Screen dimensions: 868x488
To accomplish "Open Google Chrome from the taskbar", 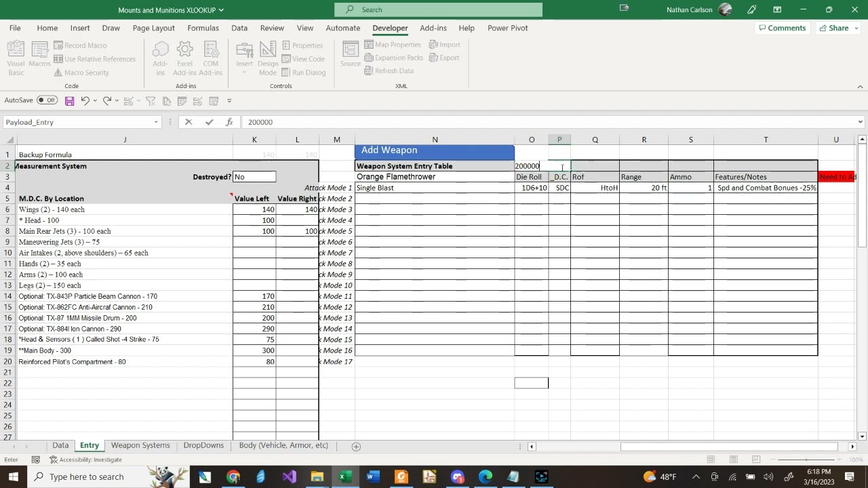I will pos(233,476).
